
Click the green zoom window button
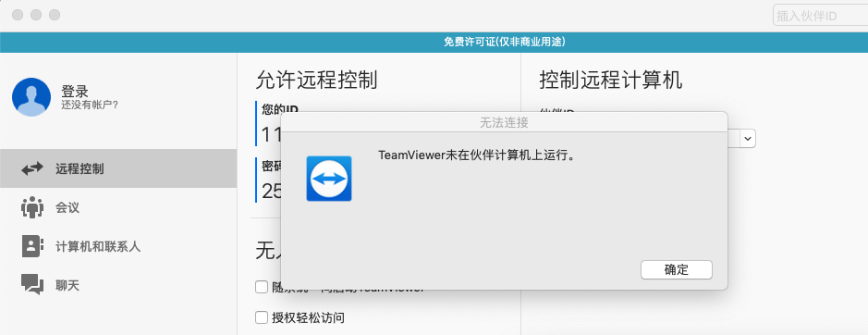(x=55, y=15)
